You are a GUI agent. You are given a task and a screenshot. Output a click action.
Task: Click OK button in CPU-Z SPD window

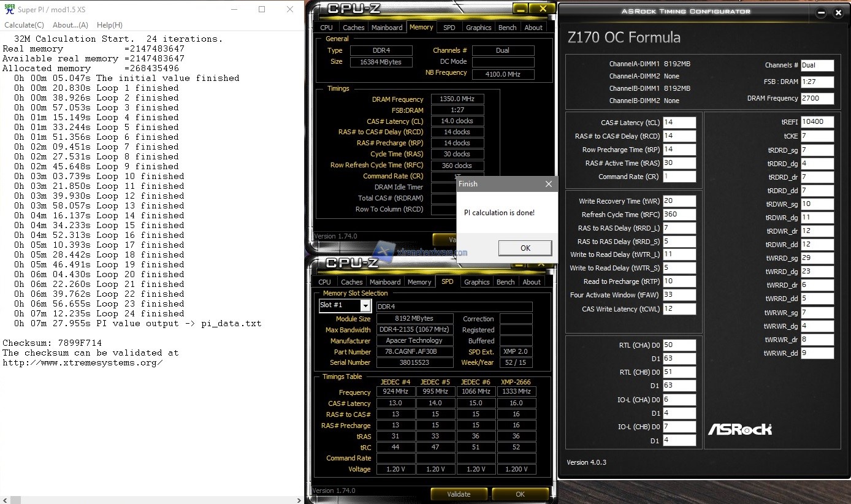click(519, 494)
